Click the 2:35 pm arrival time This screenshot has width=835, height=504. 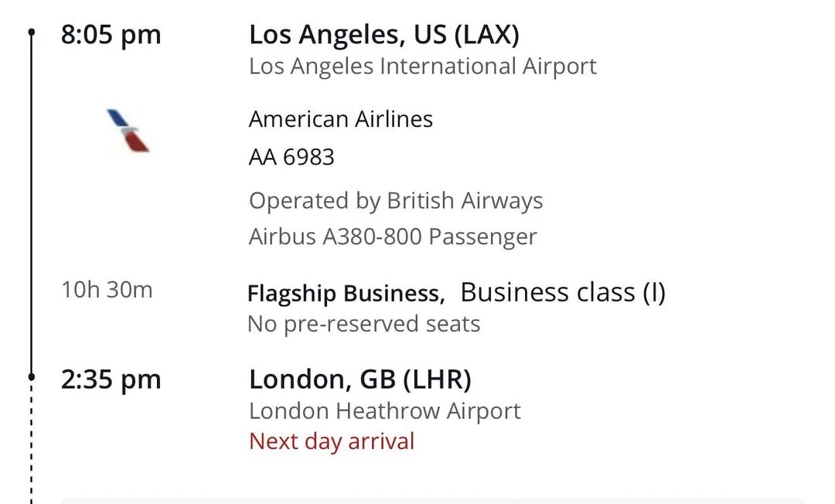pyautogui.click(x=111, y=380)
